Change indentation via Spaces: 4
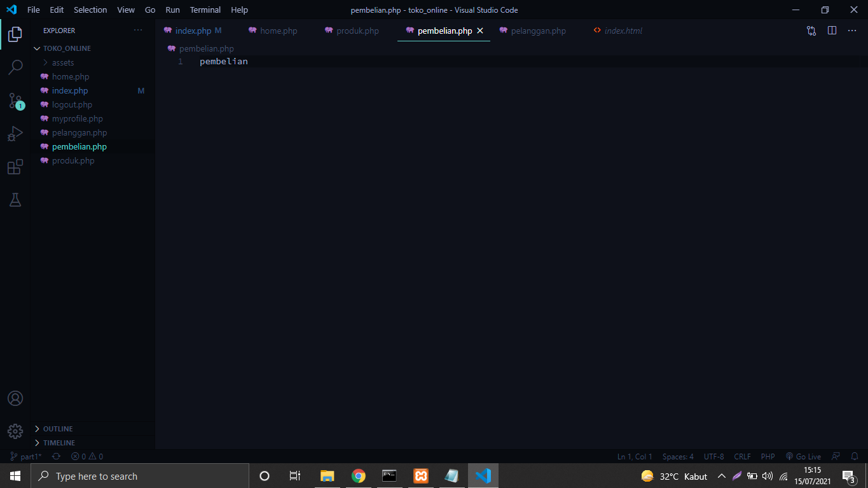 [678, 457]
